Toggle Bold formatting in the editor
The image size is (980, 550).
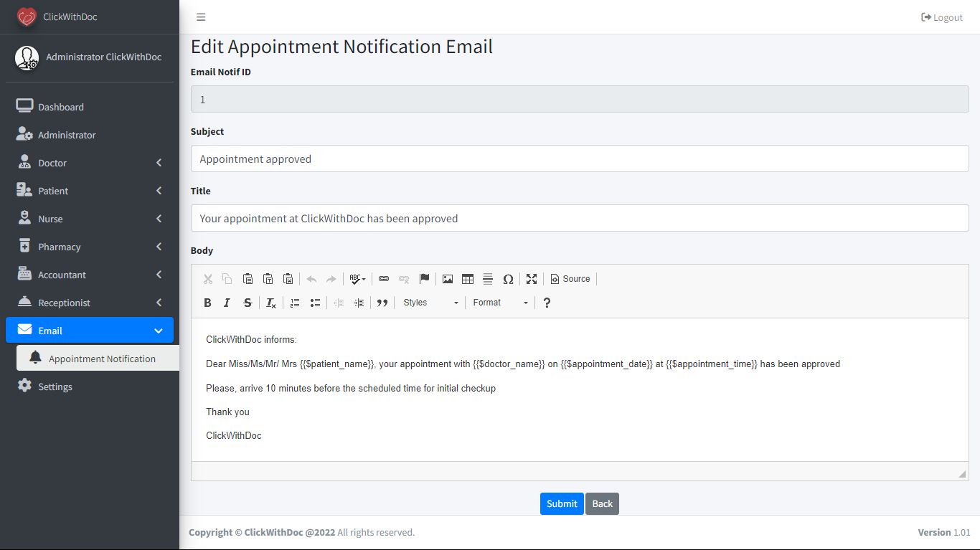coord(207,303)
